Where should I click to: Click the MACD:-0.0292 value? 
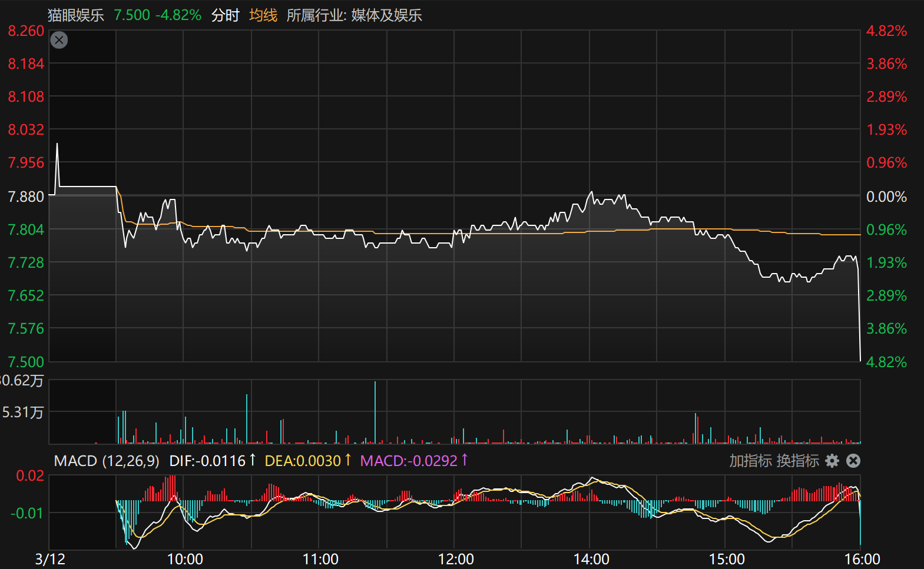409,461
